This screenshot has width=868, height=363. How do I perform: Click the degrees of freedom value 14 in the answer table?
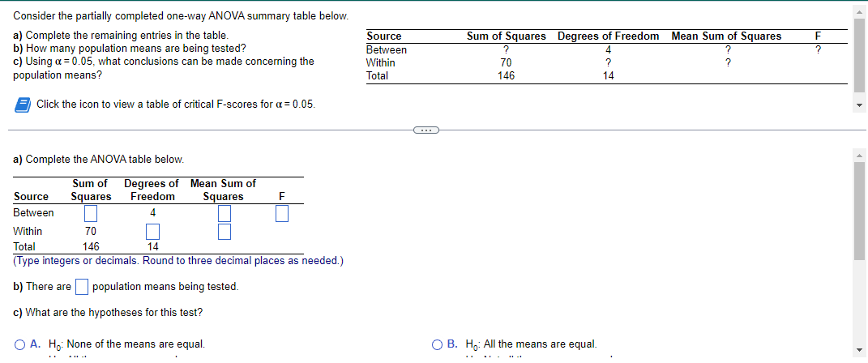coord(153,247)
